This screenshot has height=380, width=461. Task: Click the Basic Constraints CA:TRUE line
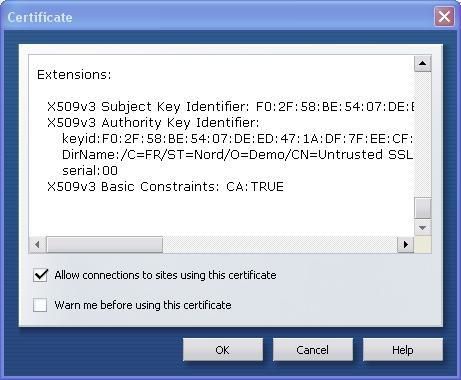coord(165,187)
